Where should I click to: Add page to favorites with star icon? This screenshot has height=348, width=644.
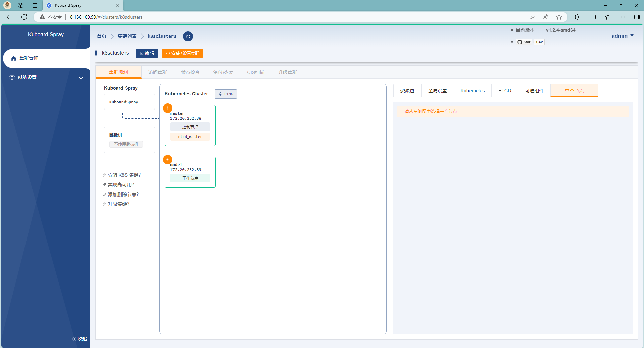pos(559,17)
